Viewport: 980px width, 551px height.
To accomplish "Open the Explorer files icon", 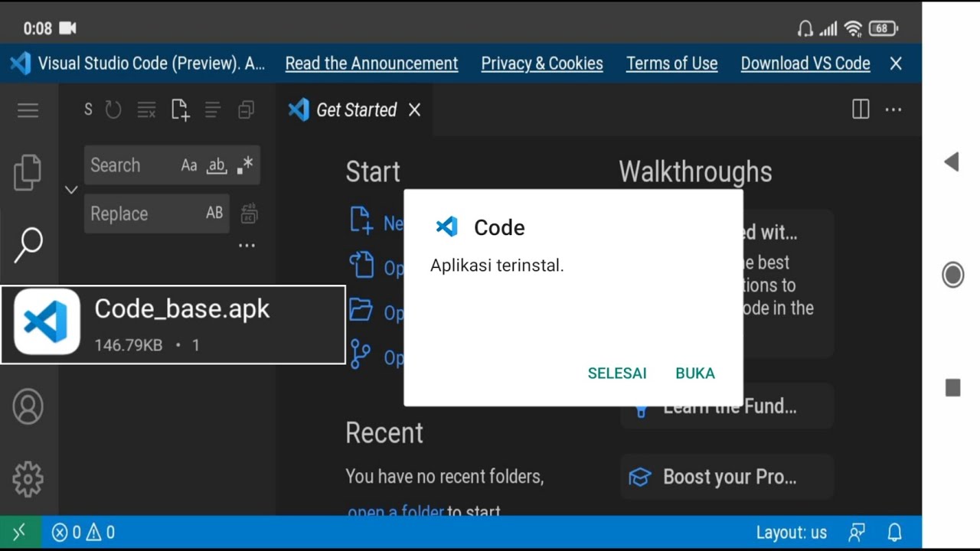I will tap(28, 172).
